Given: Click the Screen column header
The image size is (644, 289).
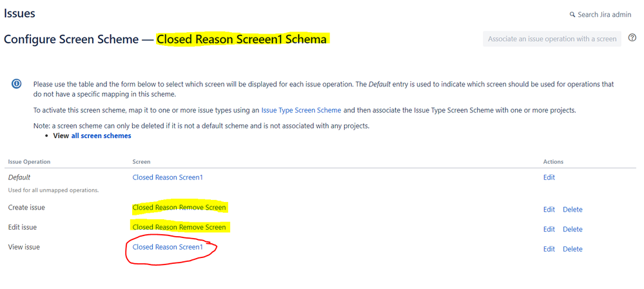Looking at the screenshot, I should click(x=141, y=162).
